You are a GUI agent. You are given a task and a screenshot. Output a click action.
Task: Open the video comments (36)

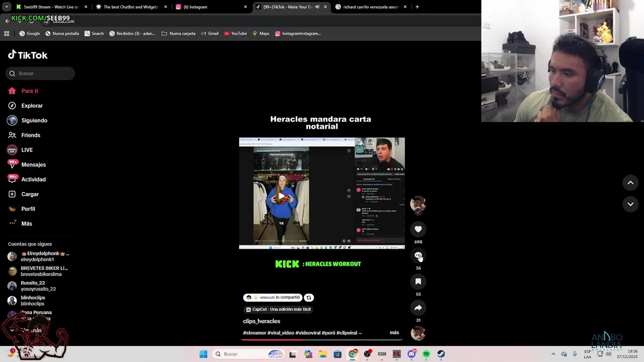(418, 255)
